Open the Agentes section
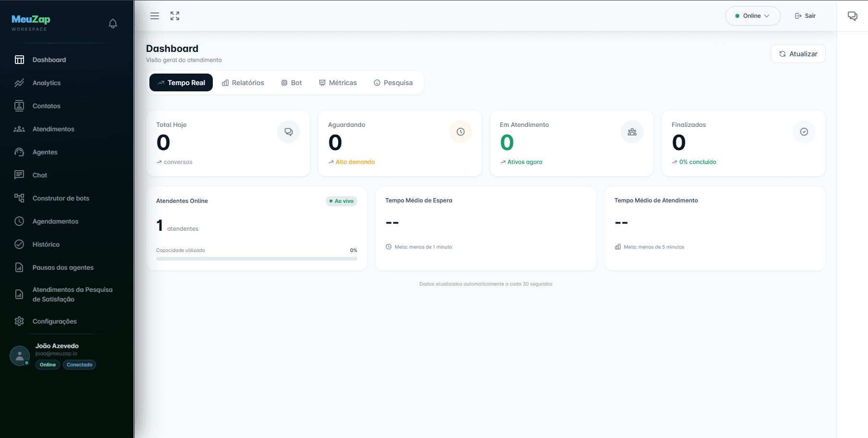Image resolution: width=868 pixels, height=438 pixels. [x=44, y=152]
